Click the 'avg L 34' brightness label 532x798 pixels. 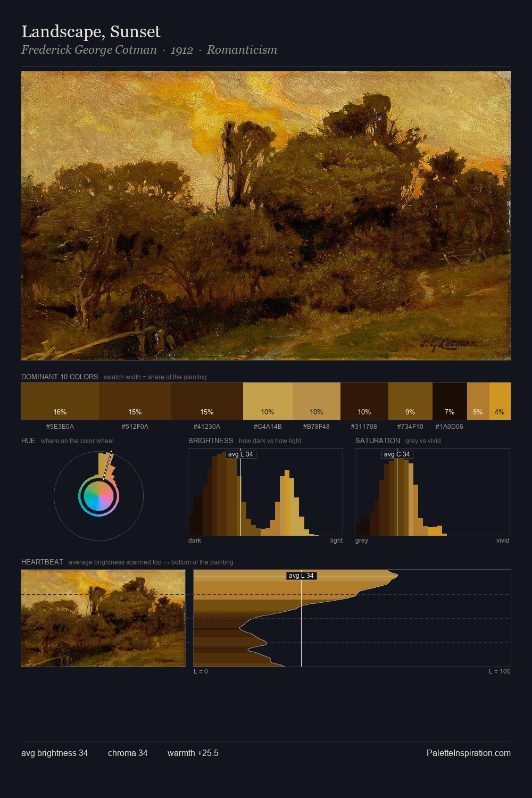pos(240,454)
